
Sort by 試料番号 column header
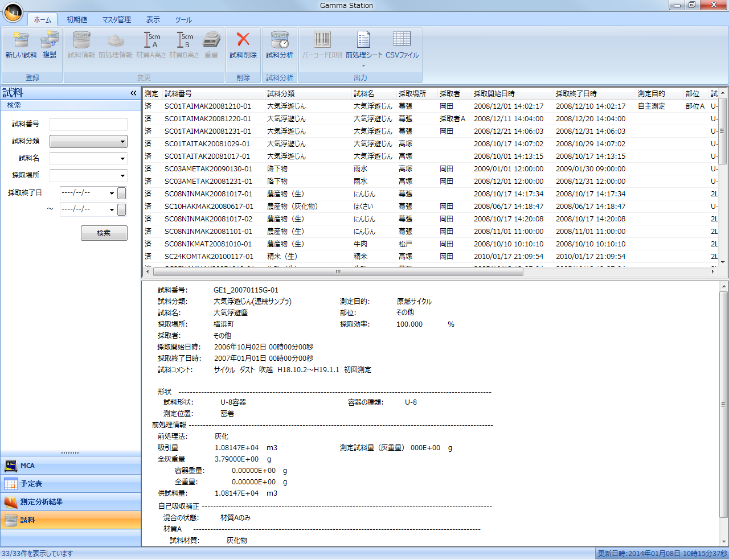tap(214, 93)
